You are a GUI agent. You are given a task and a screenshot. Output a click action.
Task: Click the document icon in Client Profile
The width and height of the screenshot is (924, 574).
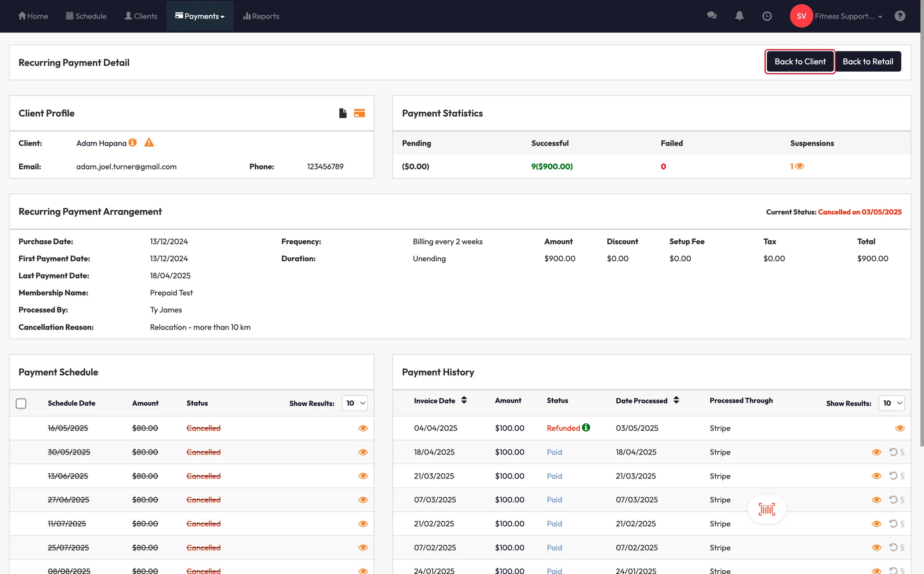[343, 113]
